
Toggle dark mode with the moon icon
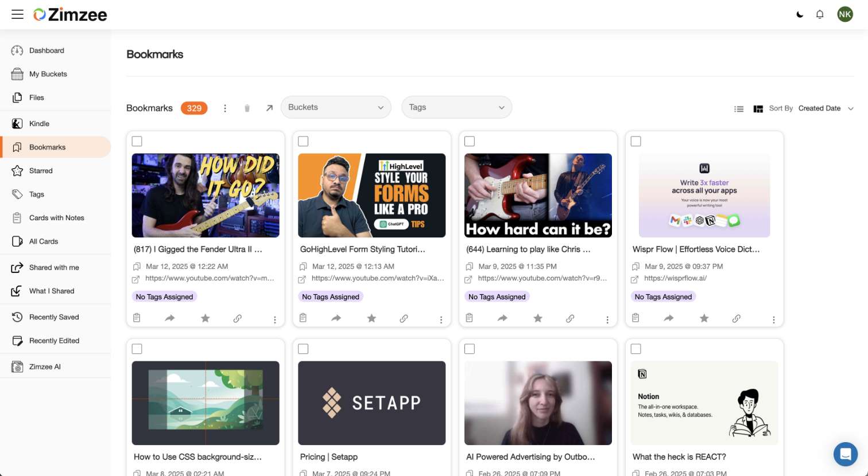(x=800, y=14)
